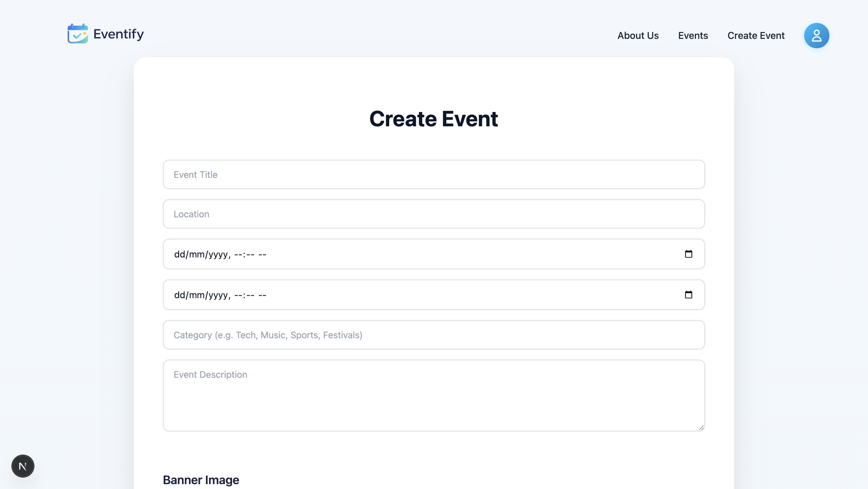Click the Location input field
Screen dimensions: 868x489
[x=433, y=214]
